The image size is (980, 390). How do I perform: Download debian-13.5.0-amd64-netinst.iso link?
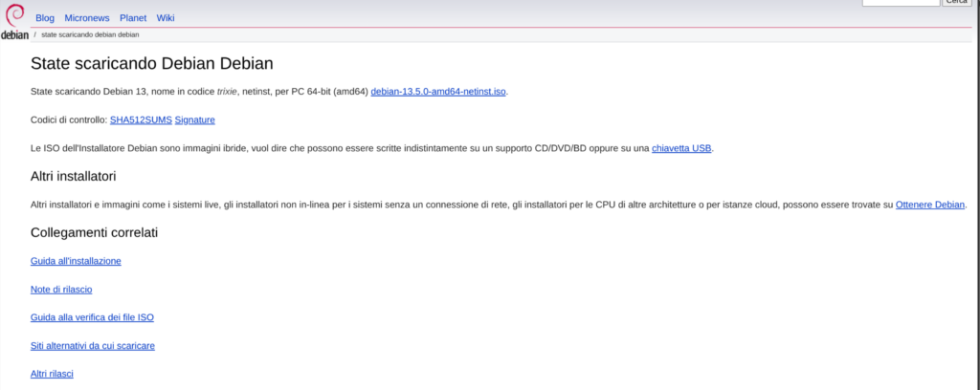point(438,91)
